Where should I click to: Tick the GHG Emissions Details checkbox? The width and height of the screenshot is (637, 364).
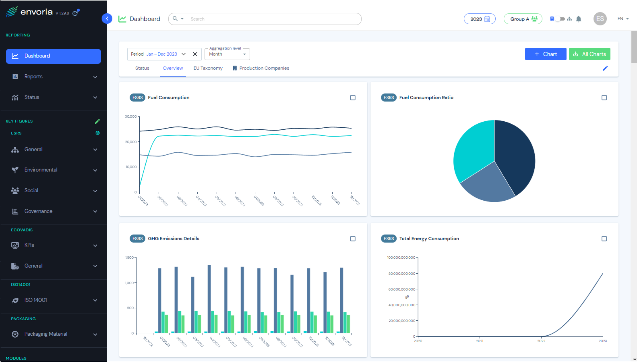pyautogui.click(x=353, y=239)
